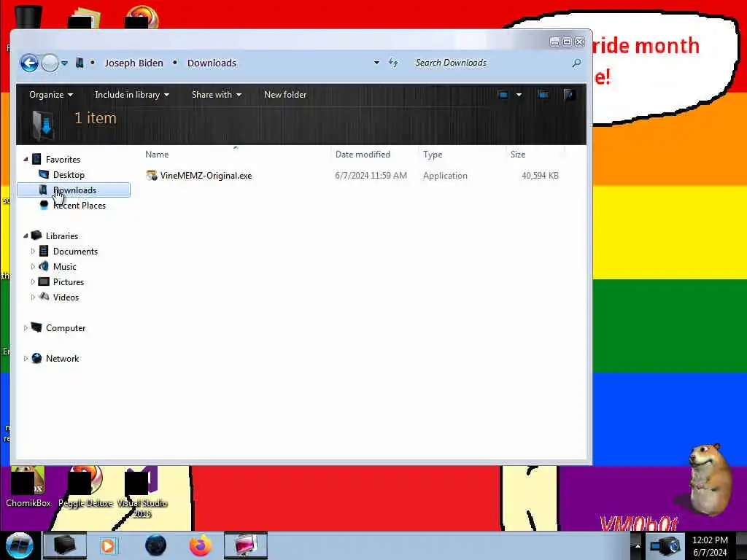Select Network in the navigation pane
The width and height of the screenshot is (747, 560).
pyautogui.click(x=63, y=358)
